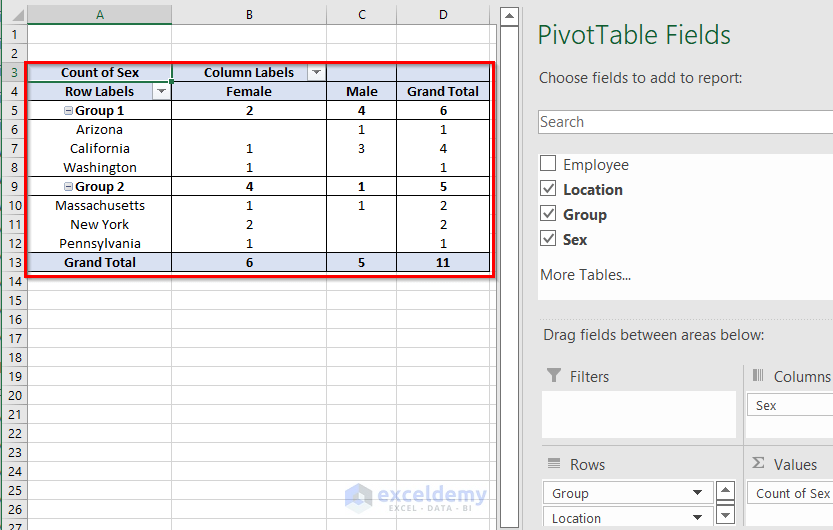Click the Values sigma icon
Screen dimensions: 833x530
(x=758, y=463)
